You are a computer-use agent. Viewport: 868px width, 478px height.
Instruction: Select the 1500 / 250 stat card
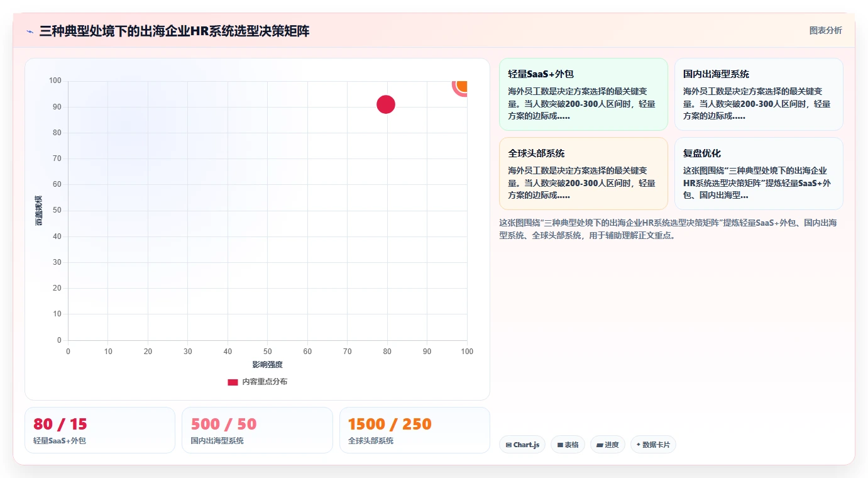415,430
